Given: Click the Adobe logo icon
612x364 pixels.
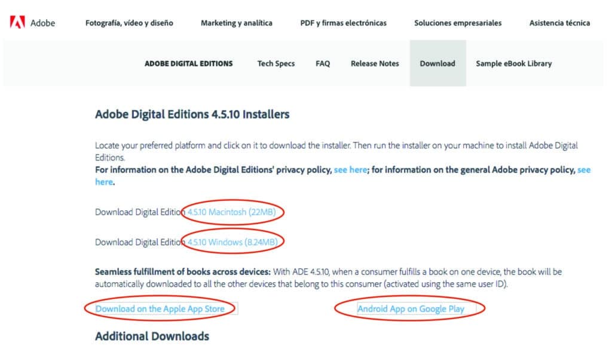Looking at the screenshot, I should point(17,22).
